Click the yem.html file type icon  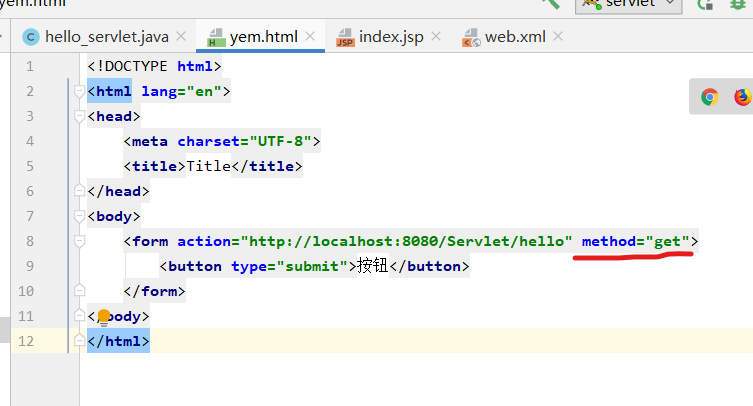[216, 37]
